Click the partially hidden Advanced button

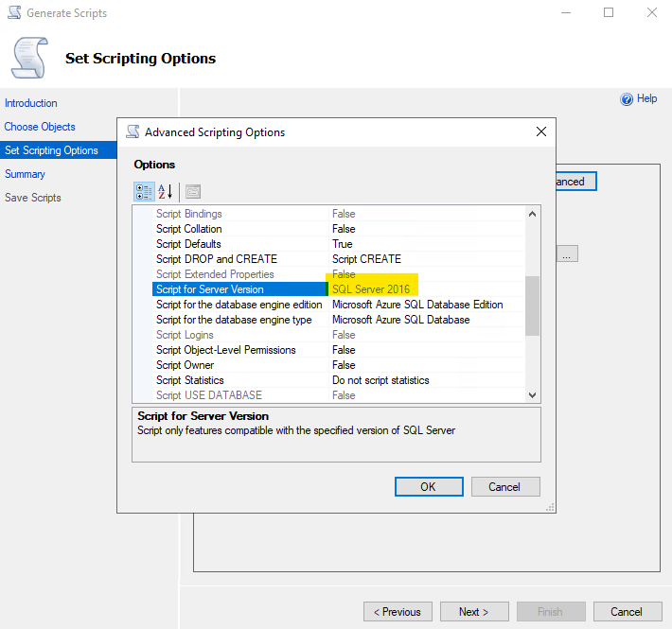click(x=576, y=182)
